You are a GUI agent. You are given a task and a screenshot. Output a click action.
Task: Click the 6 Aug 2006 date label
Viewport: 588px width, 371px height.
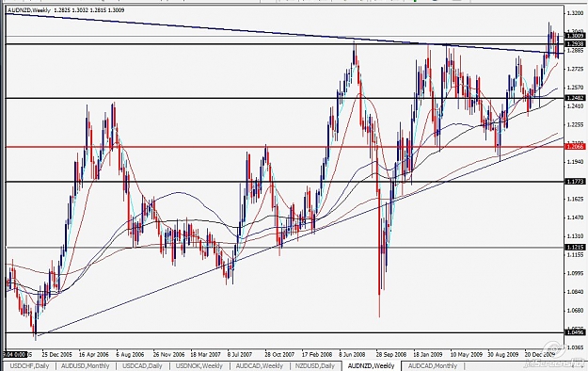tap(130, 354)
